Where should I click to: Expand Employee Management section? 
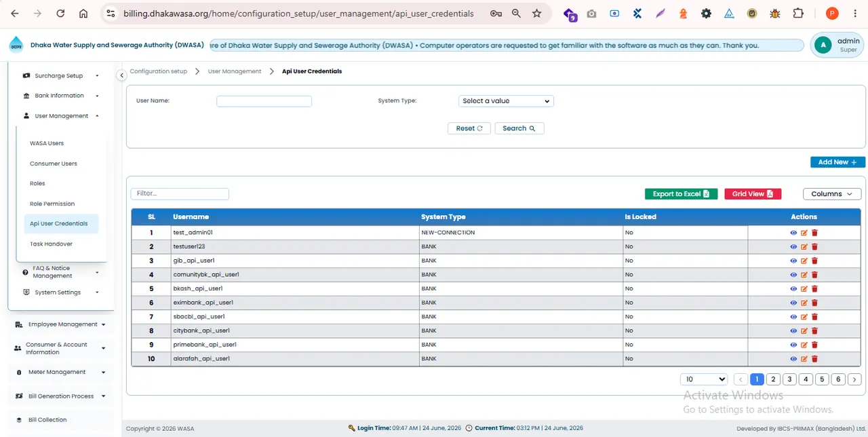coord(60,324)
